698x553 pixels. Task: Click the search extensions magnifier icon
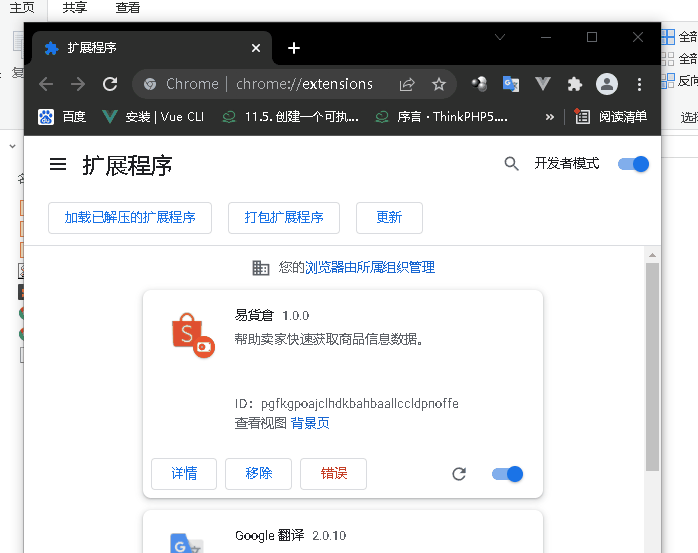pyautogui.click(x=511, y=163)
